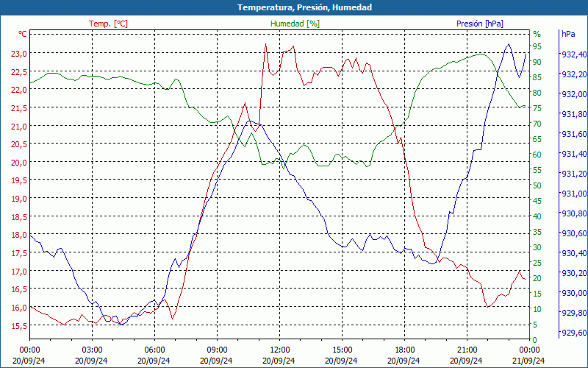Pick the '932,00' pressure axis tick

(x=573, y=94)
